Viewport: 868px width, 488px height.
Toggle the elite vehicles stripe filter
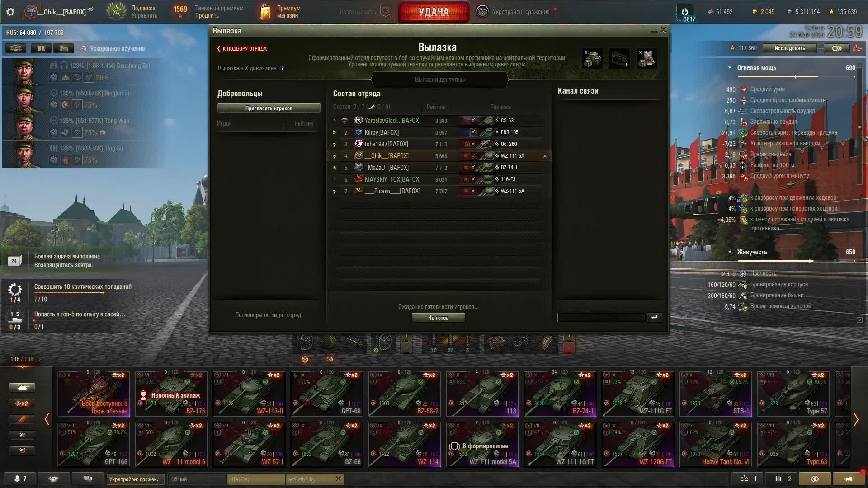point(22,419)
